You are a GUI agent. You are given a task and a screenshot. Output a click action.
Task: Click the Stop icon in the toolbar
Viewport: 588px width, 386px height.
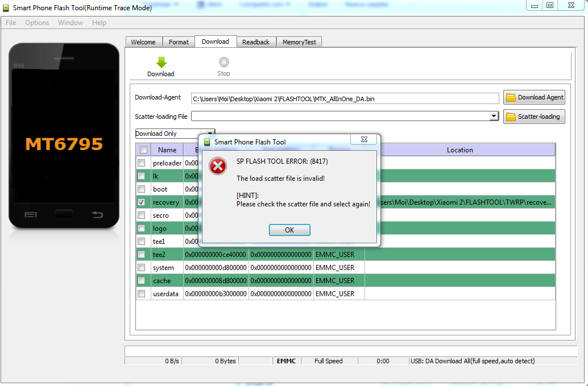pos(224,62)
